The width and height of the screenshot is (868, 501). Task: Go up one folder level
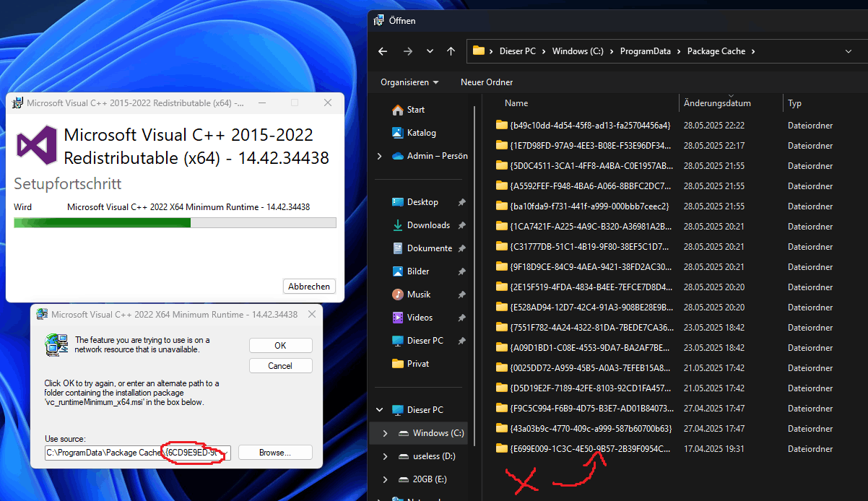451,51
